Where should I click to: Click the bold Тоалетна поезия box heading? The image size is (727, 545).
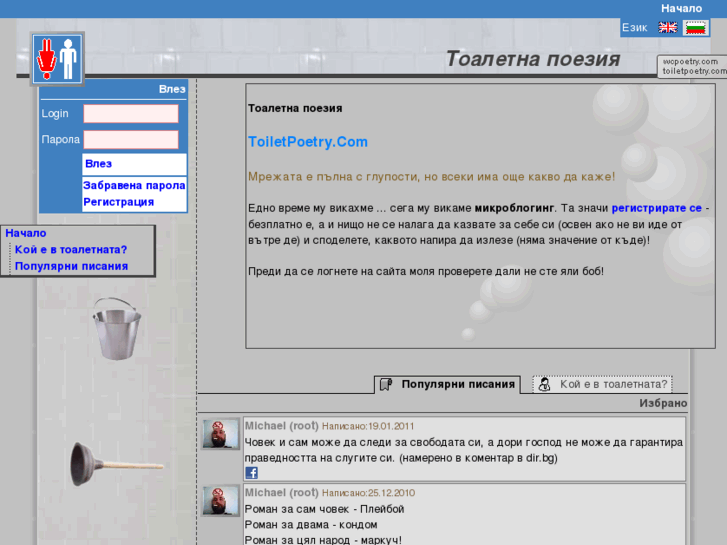[295, 109]
